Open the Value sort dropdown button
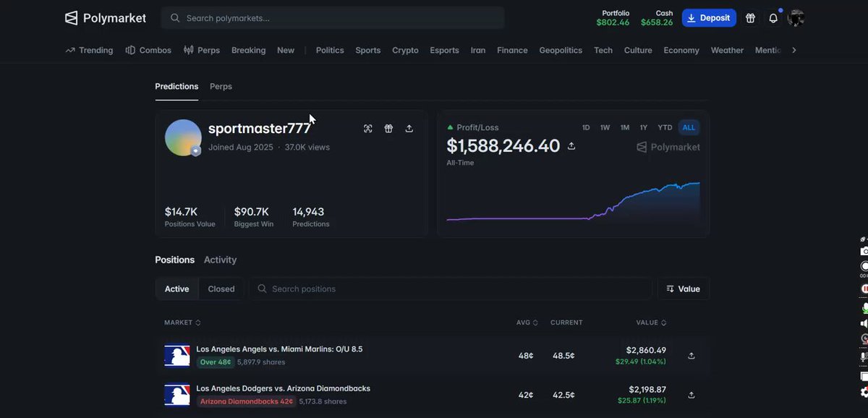 [683, 289]
